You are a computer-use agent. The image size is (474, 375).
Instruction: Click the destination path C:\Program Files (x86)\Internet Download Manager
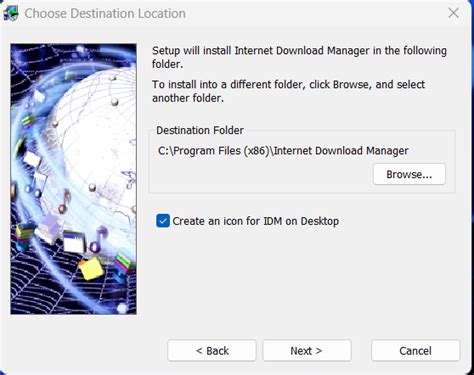click(283, 151)
